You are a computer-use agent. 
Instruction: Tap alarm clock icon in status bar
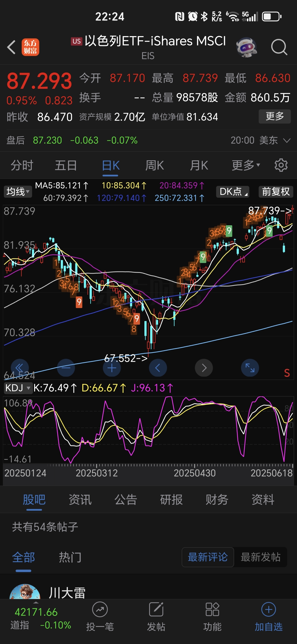(x=193, y=17)
